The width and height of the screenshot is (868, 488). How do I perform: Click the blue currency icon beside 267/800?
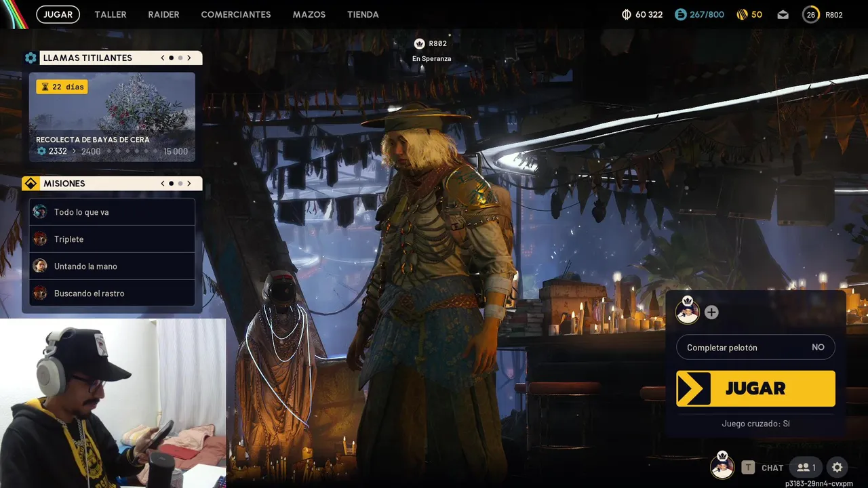[x=681, y=14]
